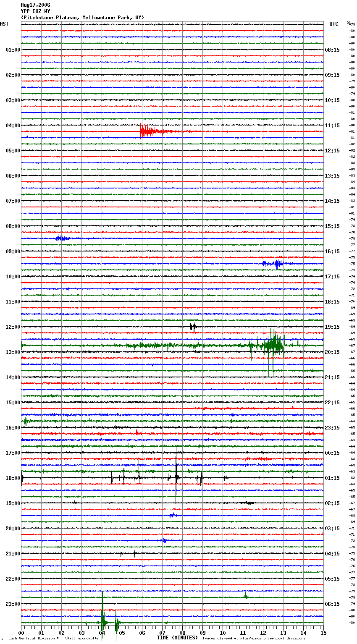Click the Pitchstone Plateau location title
This screenshot has height=644, width=357.
pyautogui.click(x=82, y=18)
